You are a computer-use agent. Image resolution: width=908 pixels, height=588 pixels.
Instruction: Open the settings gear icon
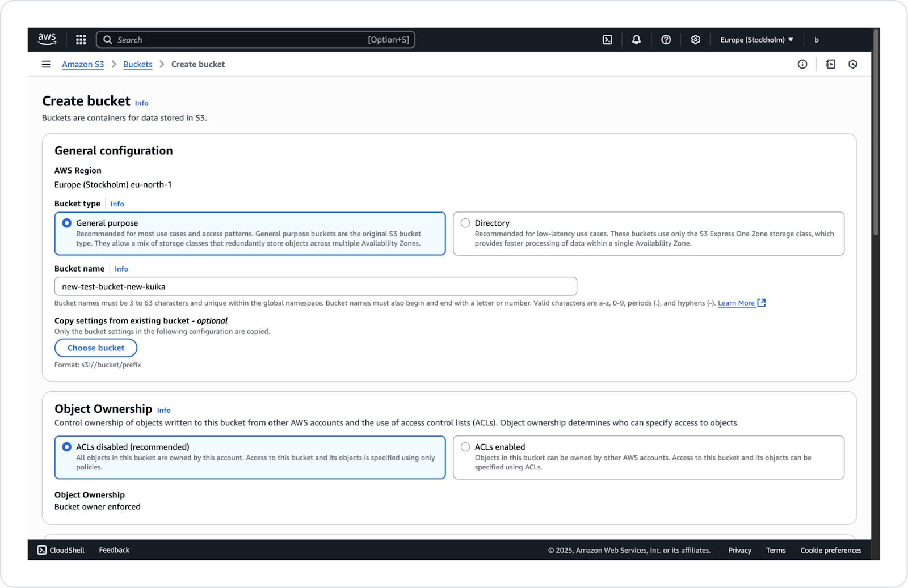pyautogui.click(x=696, y=40)
